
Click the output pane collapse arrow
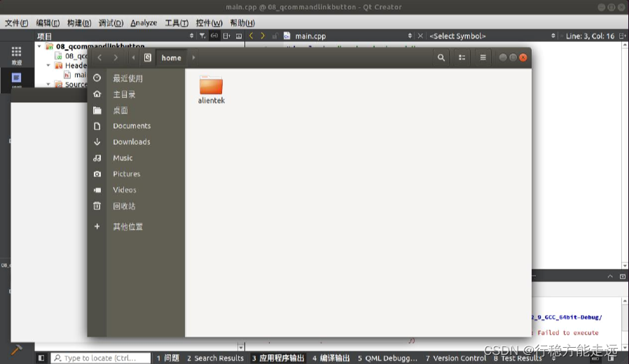tap(610, 276)
